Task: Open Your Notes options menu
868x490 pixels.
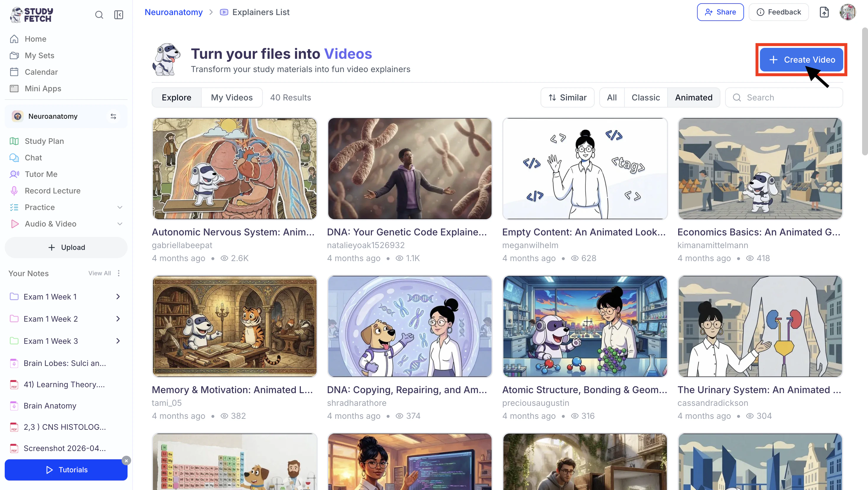Action: click(x=119, y=273)
